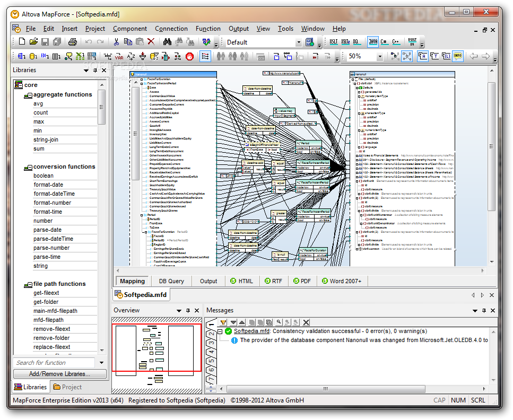
Task: Clear messages with the X icon
Action: coord(306,322)
